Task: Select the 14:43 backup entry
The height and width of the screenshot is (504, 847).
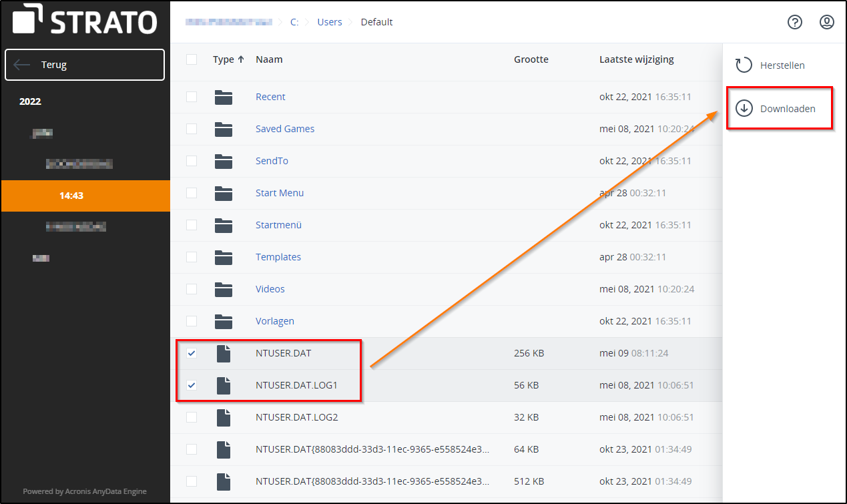Action: [71, 196]
